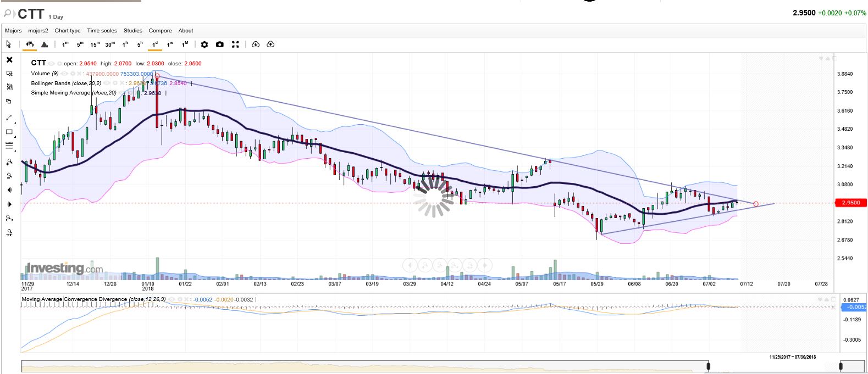Click the Simple Moving Average study label
Screen dimensions: 868x374
pos(74,93)
